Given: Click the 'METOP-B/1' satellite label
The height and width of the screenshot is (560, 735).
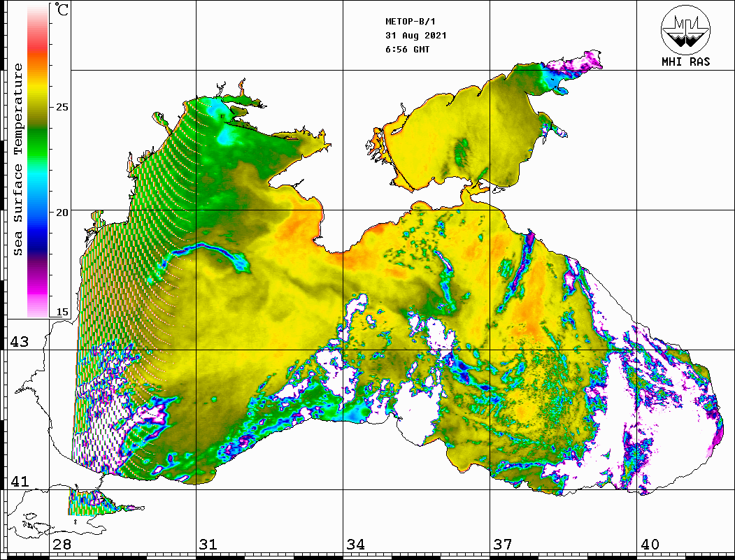Looking at the screenshot, I should click(x=411, y=22).
